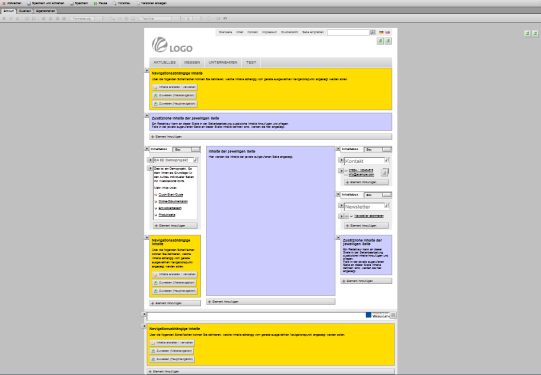Click Inhalte erstellen / verwalten in left yellow box

[x=175, y=275]
